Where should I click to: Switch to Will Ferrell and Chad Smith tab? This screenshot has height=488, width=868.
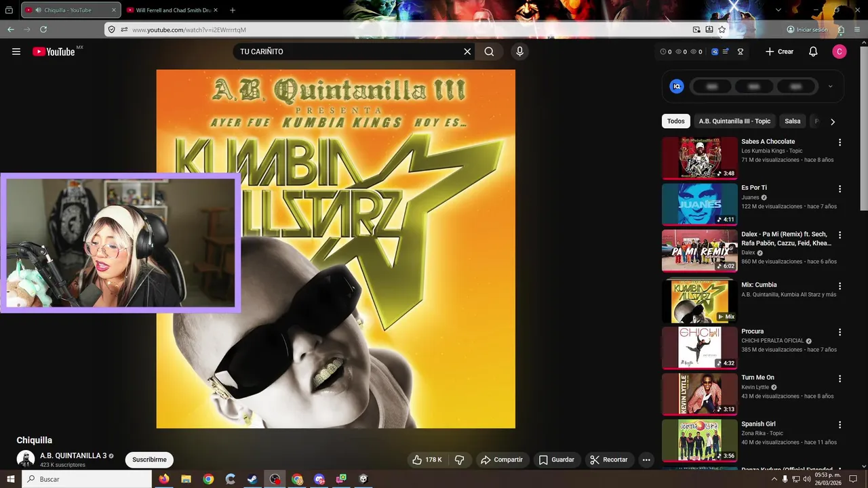point(173,10)
